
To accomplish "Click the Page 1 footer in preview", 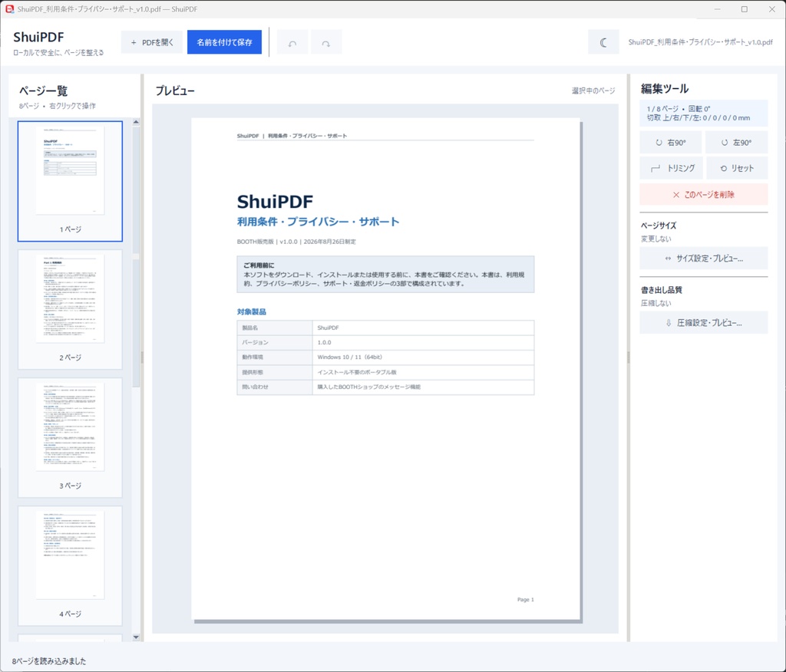I will pos(525,599).
